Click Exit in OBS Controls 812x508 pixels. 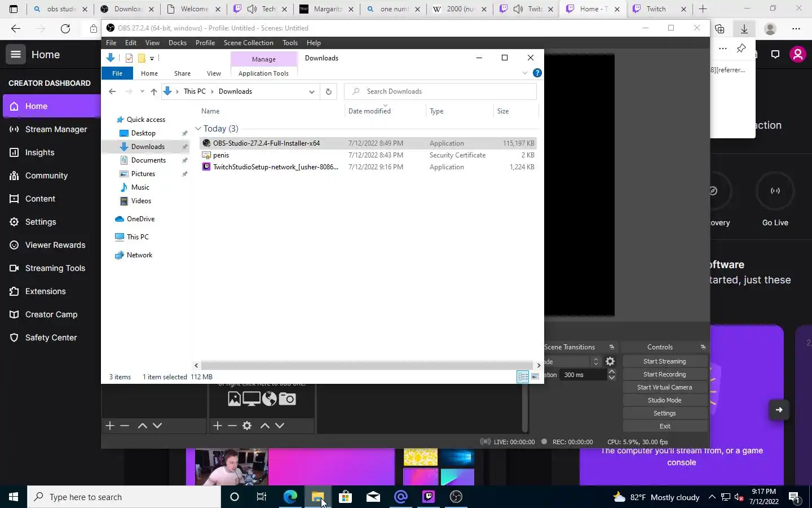pyautogui.click(x=665, y=426)
